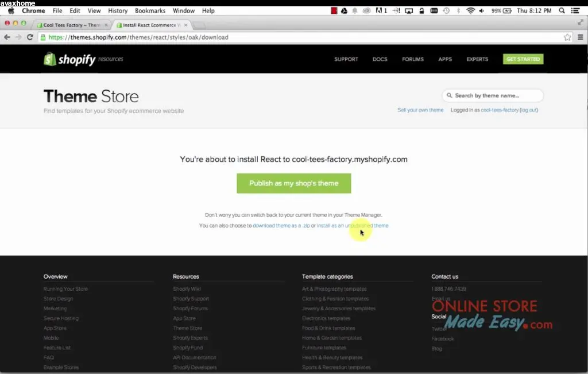Screen dimensions: 588x374
Task: Open Shopify Experts footer link
Action: tap(190, 338)
